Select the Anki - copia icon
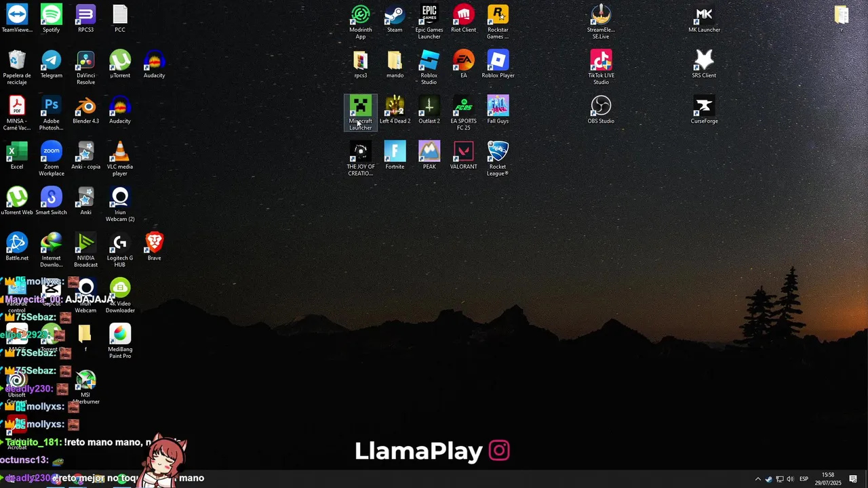 (x=85, y=155)
